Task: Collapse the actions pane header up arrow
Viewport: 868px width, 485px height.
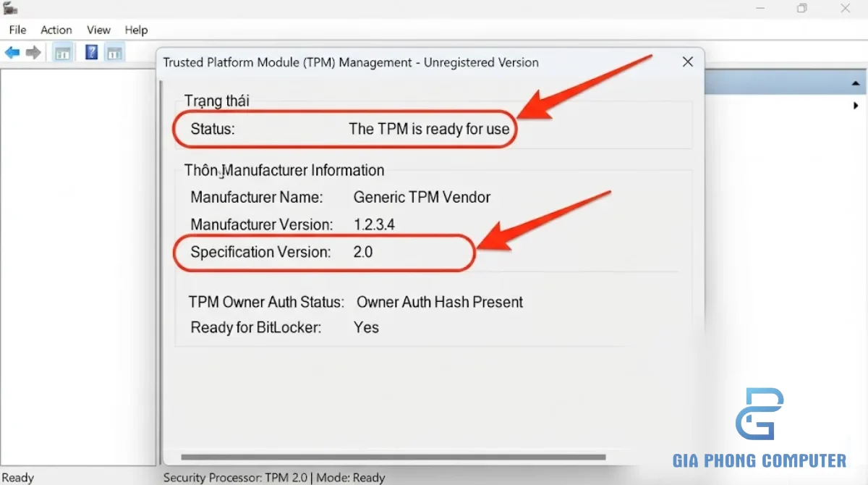Action: pos(855,83)
